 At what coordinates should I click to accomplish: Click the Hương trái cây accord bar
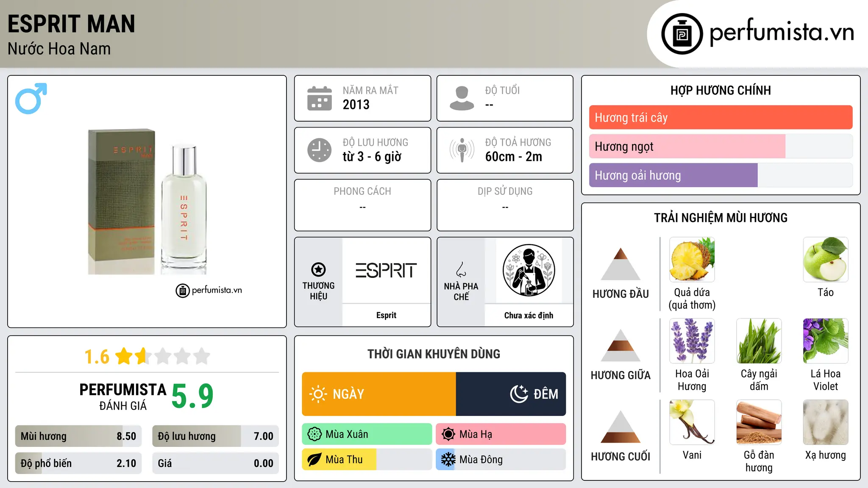[721, 117]
